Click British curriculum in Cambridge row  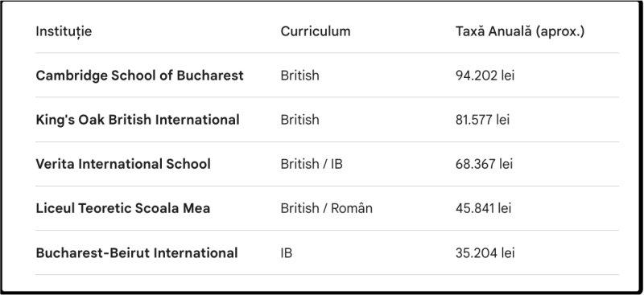click(x=299, y=76)
